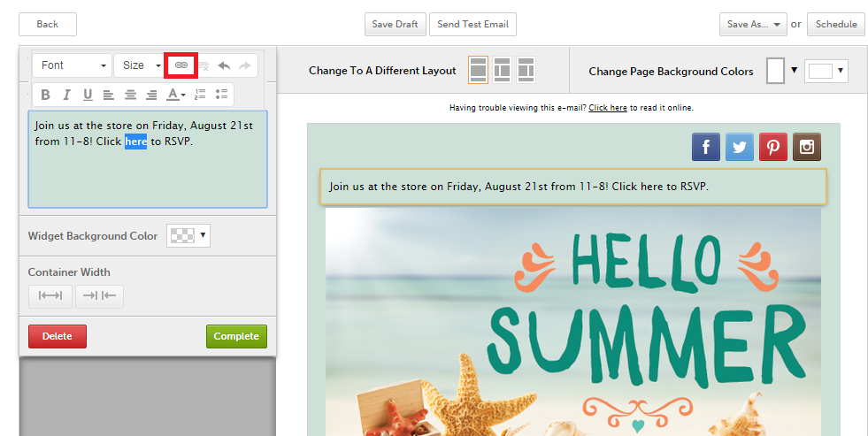
Task: Open the Size dropdown
Action: click(140, 65)
